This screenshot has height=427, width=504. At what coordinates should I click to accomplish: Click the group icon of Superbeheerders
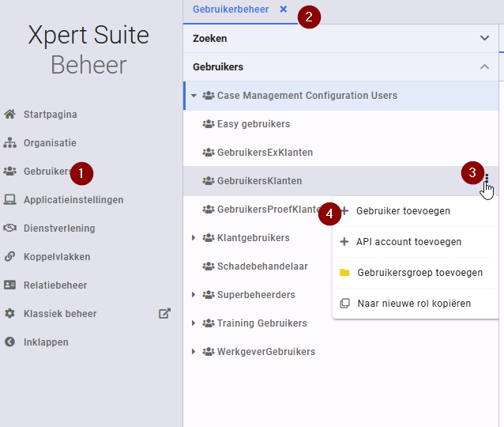click(x=209, y=294)
